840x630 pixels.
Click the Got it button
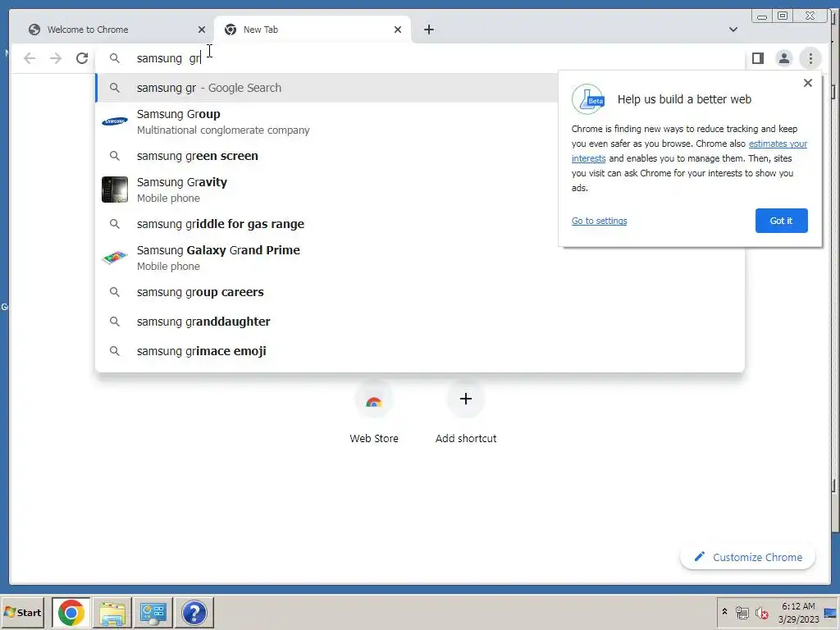pyautogui.click(x=781, y=221)
